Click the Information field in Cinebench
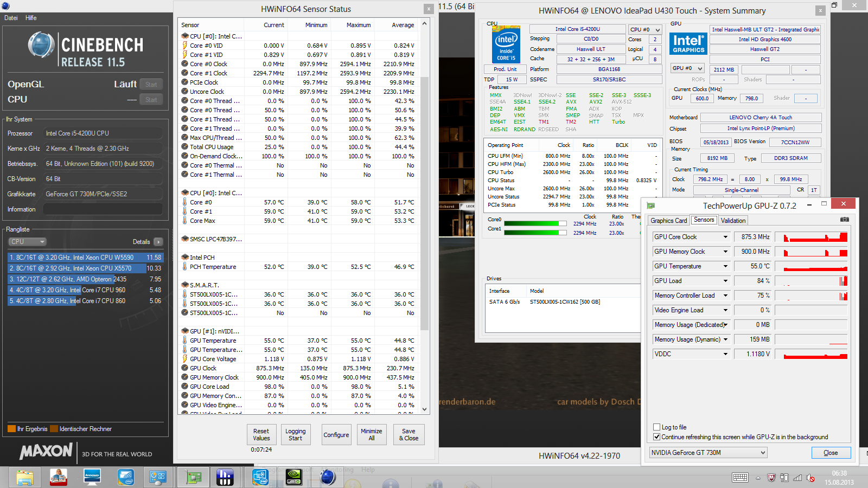 [103, 209]
